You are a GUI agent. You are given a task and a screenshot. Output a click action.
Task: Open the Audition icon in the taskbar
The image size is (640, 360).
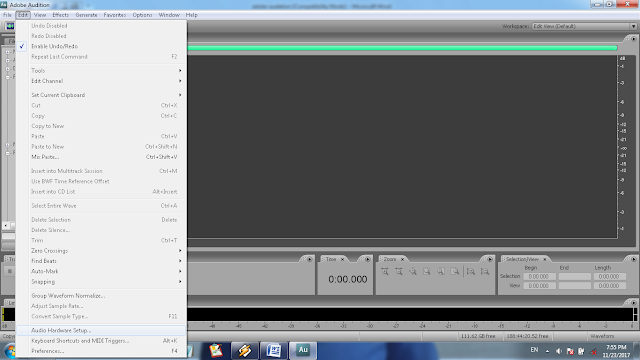303,350
